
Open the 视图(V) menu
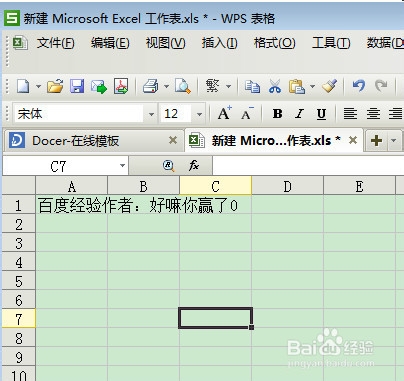[166, 43]
